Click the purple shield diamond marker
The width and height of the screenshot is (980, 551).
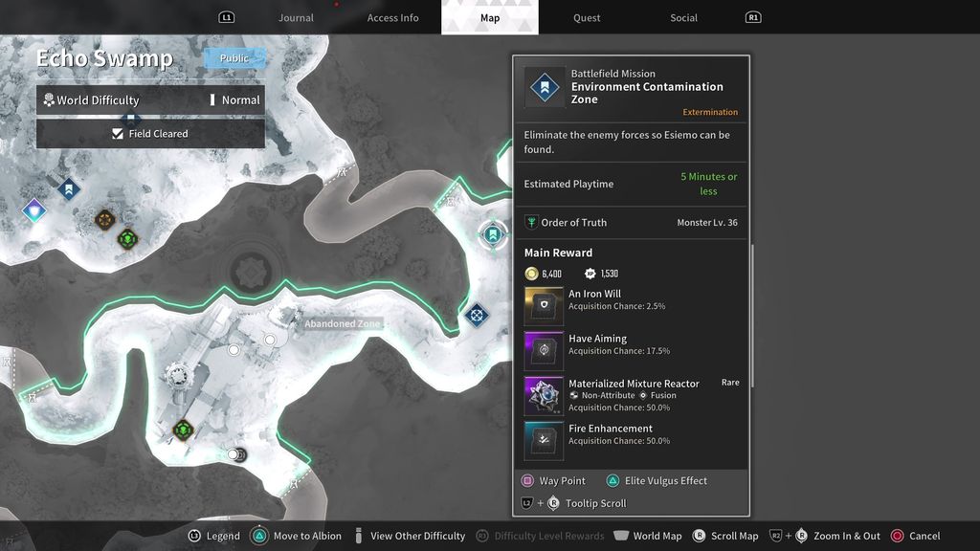[33, 209]
